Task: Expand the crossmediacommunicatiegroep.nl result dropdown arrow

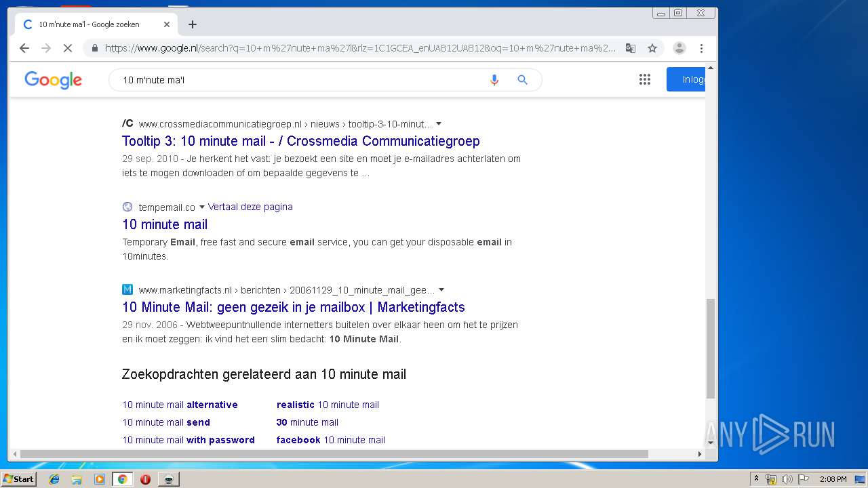Action: [x=439, y=123]
